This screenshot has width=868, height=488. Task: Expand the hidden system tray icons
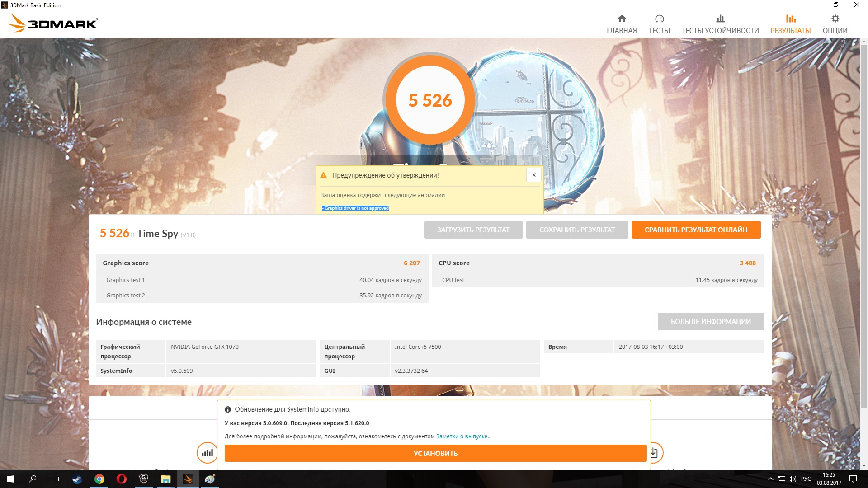770,479
